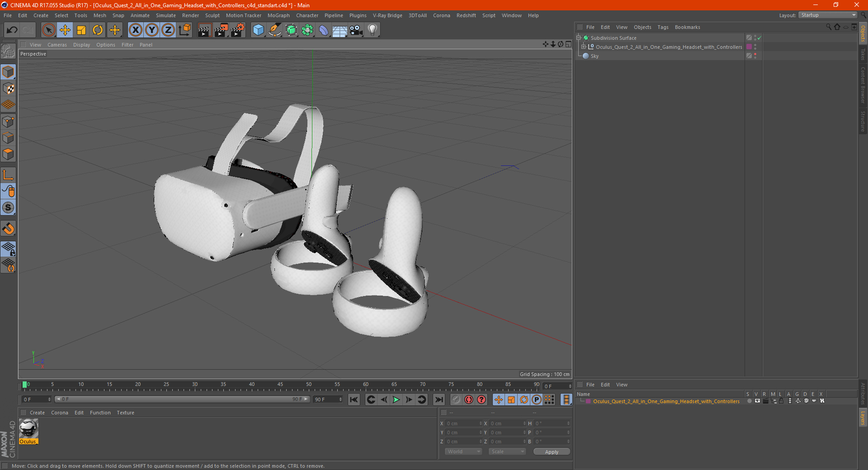Open Object Manager Tags menu
This screenshot has width=868, height=470.
click(x=663, y=27)
